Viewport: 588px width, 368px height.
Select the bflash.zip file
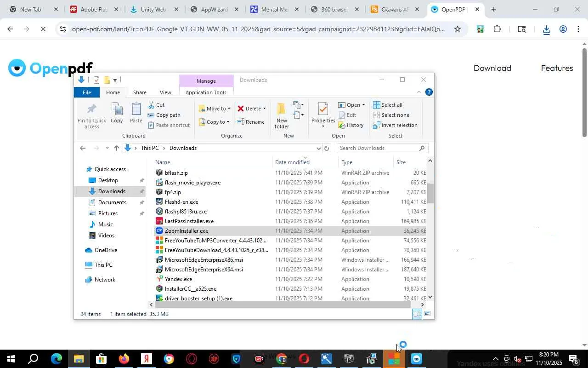290,173
